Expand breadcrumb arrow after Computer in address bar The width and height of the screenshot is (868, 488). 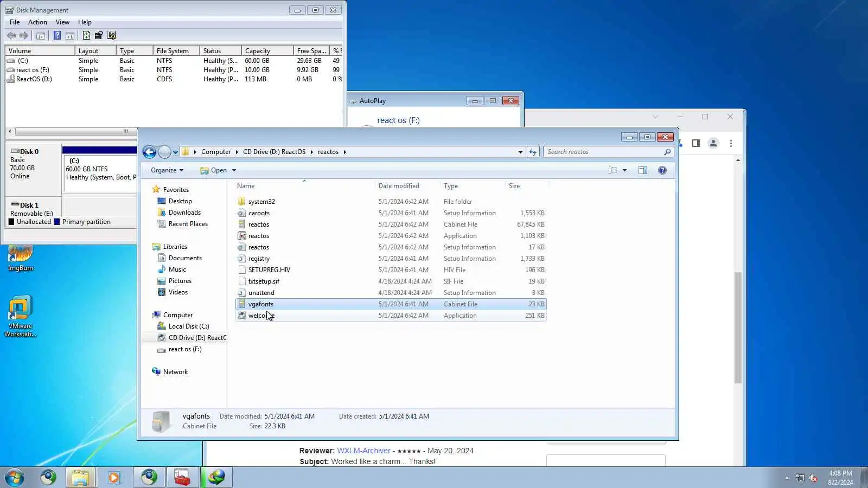tap(237, 152)
